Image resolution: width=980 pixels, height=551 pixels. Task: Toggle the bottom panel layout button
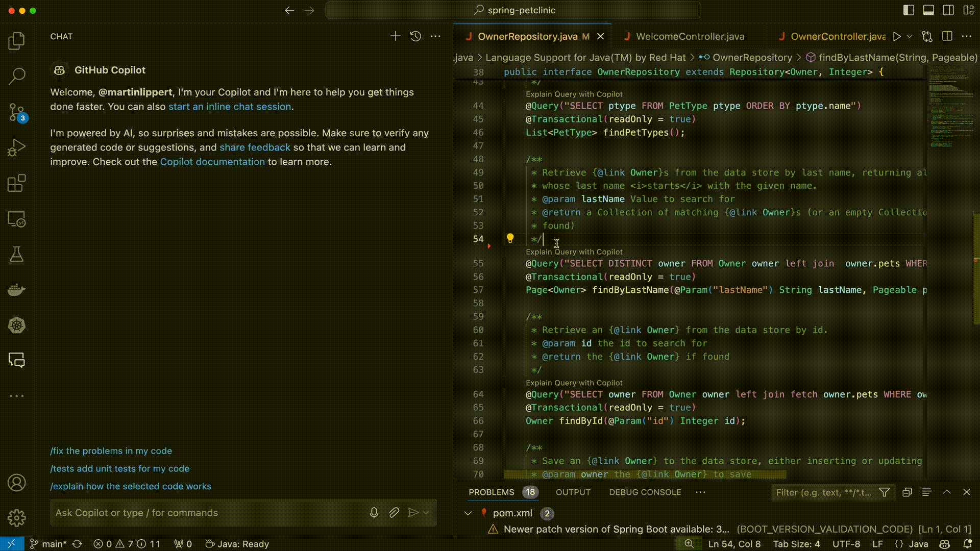[928, 10]
